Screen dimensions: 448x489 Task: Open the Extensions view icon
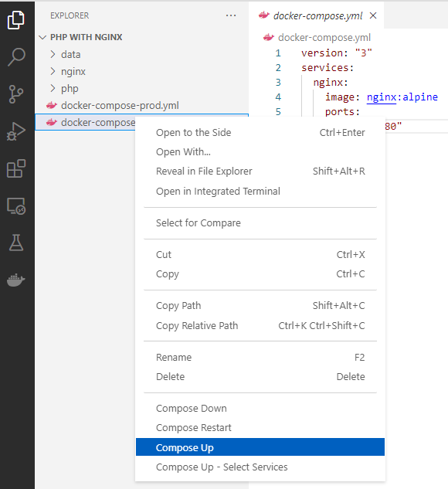coord(16,168)
